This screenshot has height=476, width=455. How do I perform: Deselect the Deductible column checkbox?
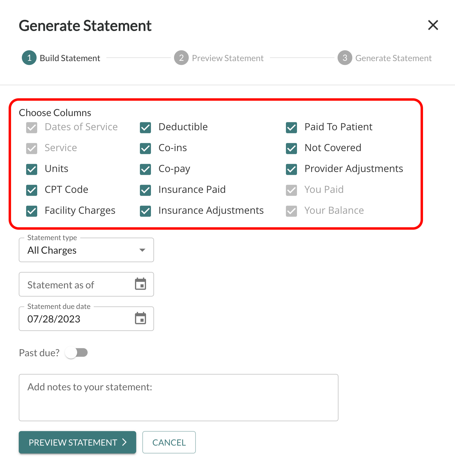point(145,127)
